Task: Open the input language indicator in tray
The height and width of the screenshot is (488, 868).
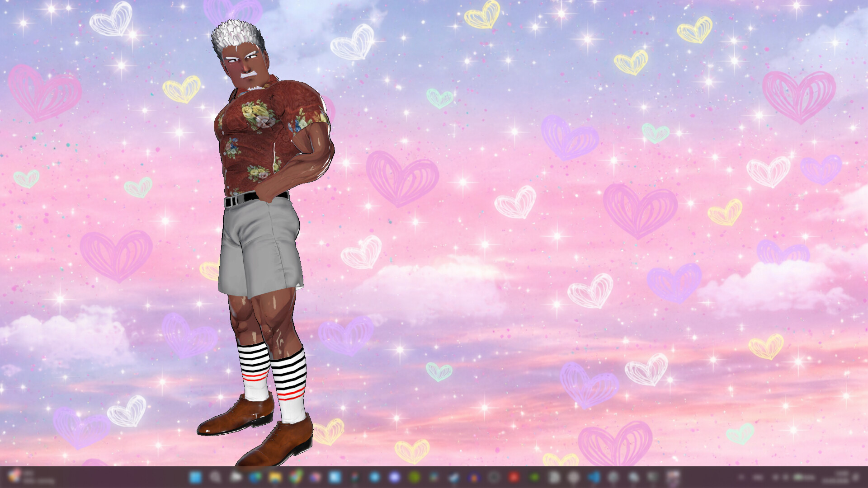Action: click(758, 477)
